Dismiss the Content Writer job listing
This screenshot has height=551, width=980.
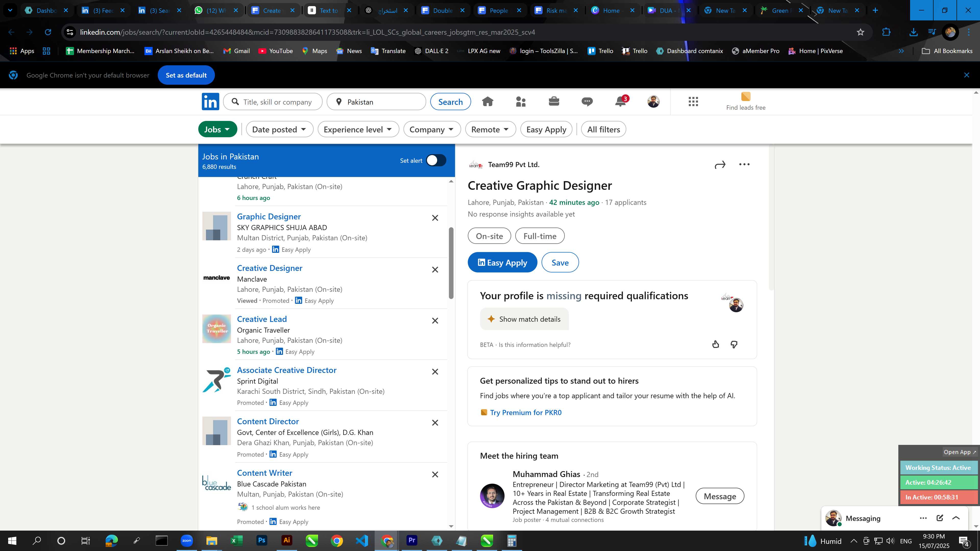435,474
